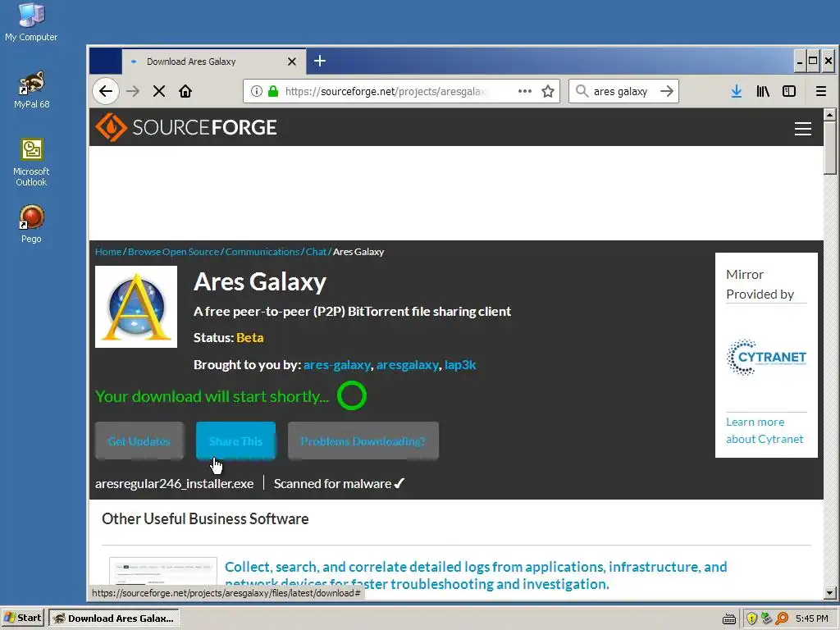Select Download Ares Galaxy taskbar item
This screenshot has width=840, height=630.
tap(114, 619)
